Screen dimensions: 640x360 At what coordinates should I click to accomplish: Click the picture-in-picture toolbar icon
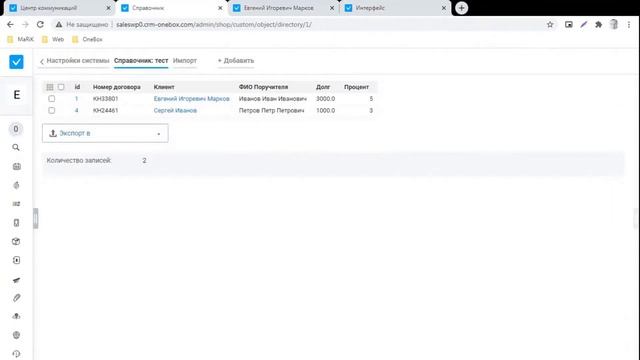pyautogui.click(x=569, y=24)
